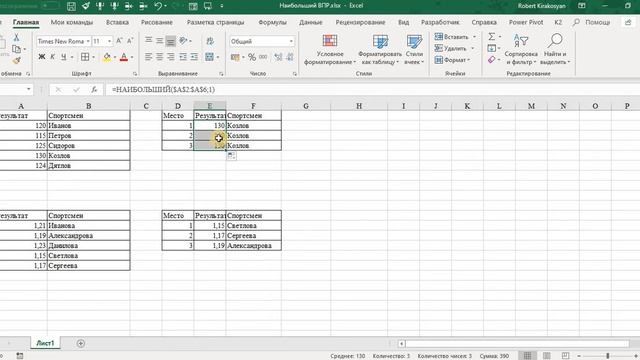Increase font size icon

coord(119,41)
